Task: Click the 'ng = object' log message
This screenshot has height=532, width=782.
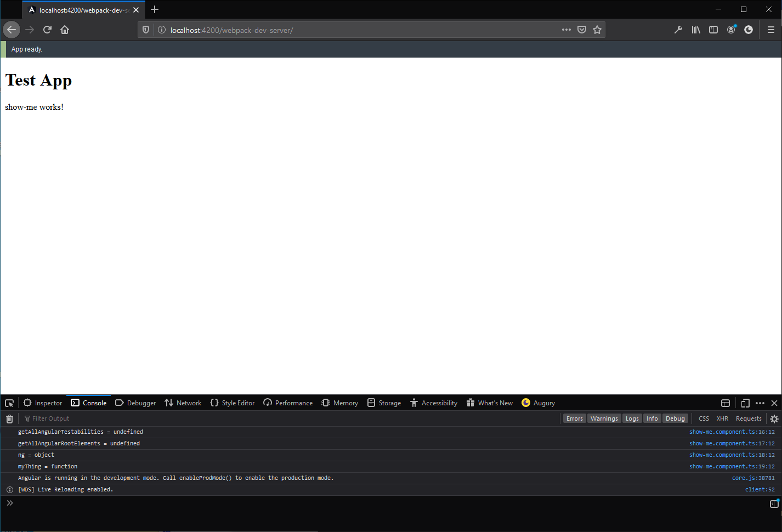Action: pyautogui.click(x=36, y=455)
